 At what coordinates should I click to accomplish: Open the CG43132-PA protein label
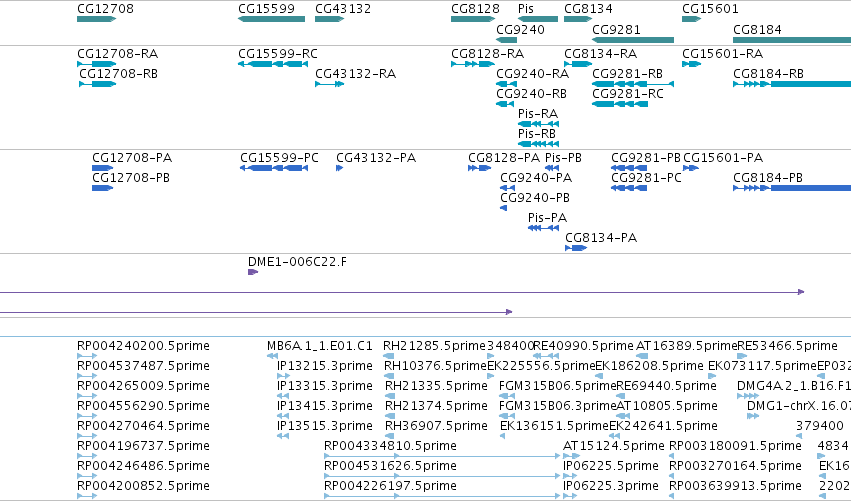[x=376, y=158]
